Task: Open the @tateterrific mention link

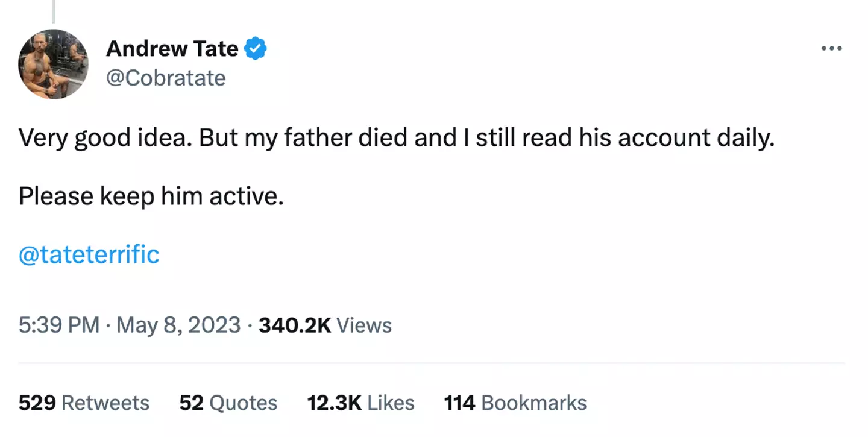Action: tap(89, 254)
